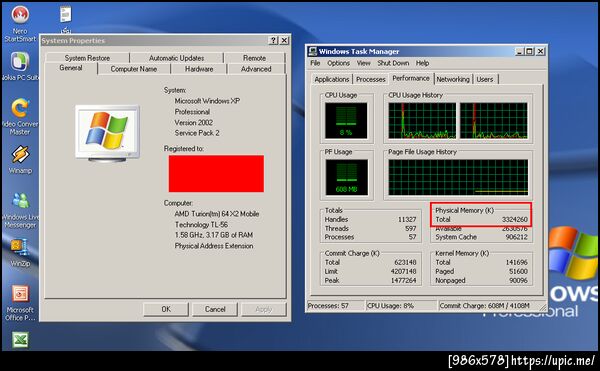Click Cancel in System Properties
The image size is (600, 371).
pyautogui.click(x=215, y=309)
